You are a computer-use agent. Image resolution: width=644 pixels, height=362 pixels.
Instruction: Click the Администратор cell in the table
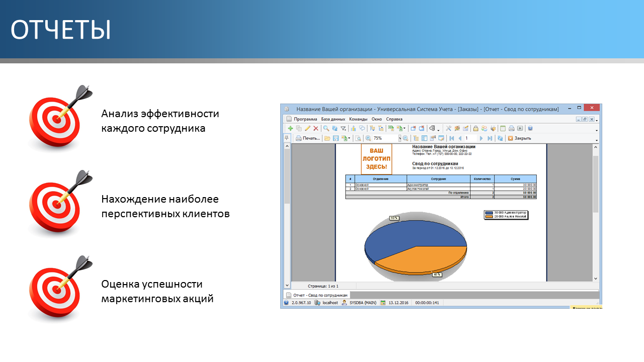[438, 185]
